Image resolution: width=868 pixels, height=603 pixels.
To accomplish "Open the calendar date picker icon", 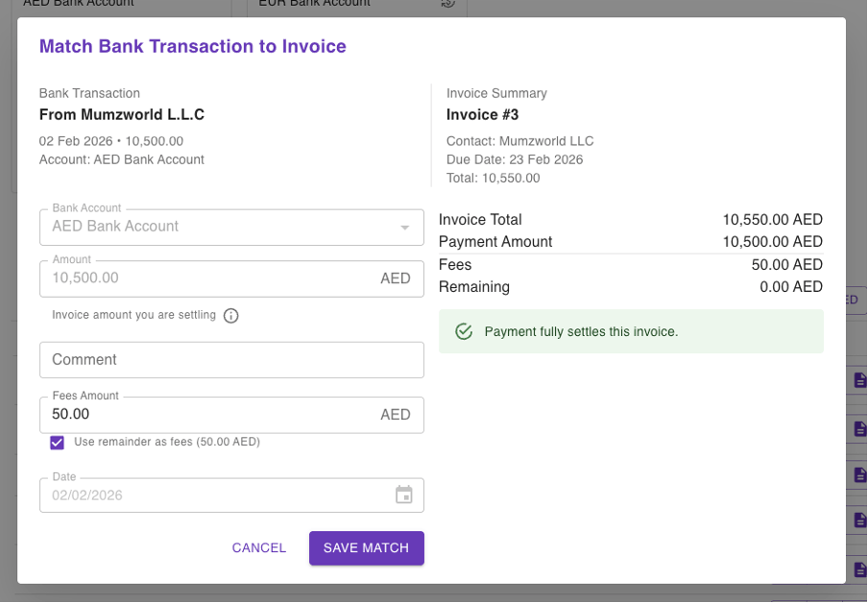I will tap(404, 494).
